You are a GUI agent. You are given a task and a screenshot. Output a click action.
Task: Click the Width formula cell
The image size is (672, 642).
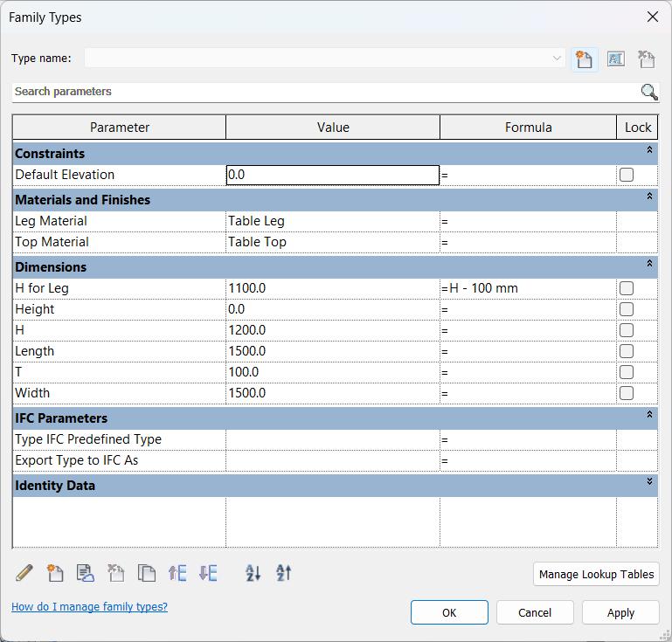529,393
